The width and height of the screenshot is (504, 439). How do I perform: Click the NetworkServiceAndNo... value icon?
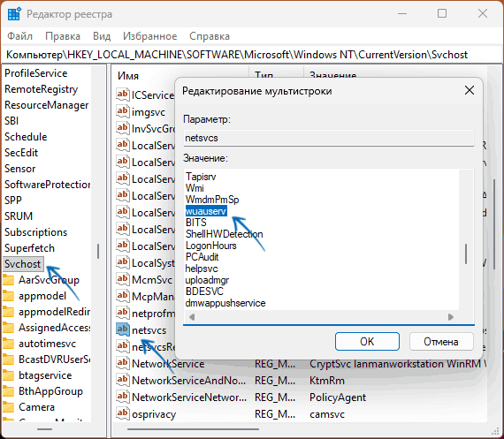pyautogui.click(x=123, y=380)
